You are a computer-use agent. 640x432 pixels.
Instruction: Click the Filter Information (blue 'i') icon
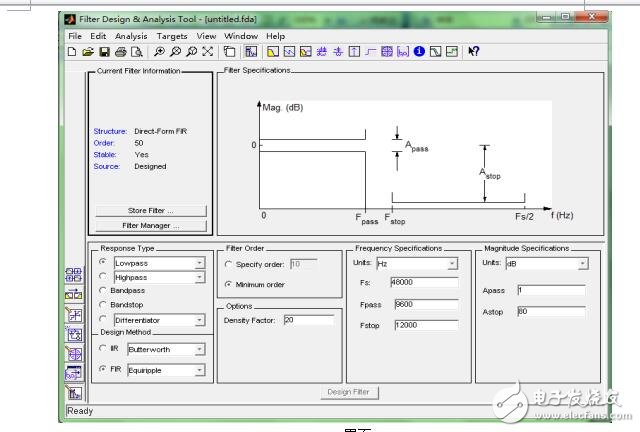click(420, 51)
